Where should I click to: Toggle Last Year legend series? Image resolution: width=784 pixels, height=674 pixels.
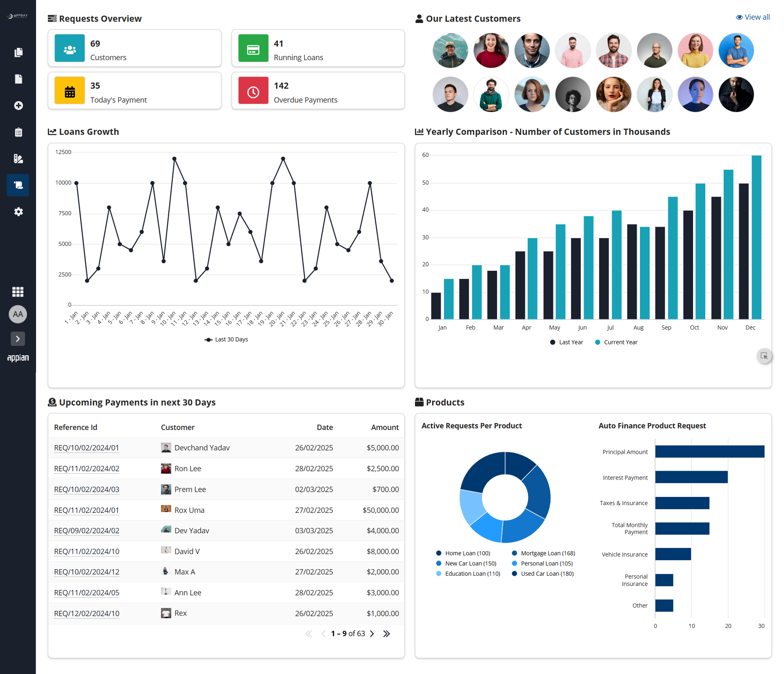point(566,342)
